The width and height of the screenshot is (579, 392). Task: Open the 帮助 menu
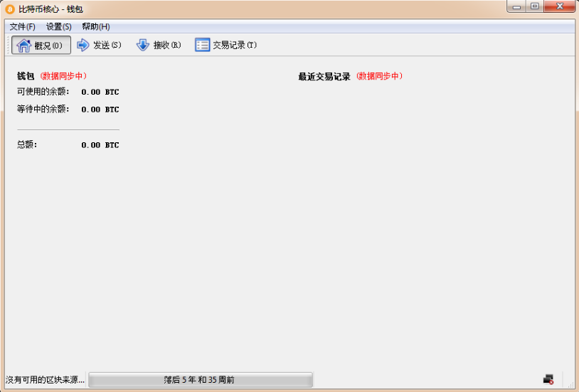(95, 26)
